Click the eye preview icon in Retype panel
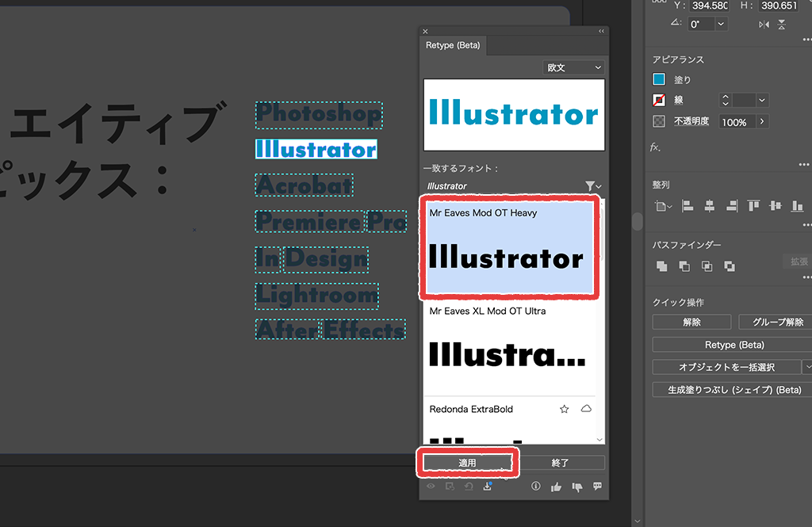Screen dimensions: 812x527 pos(431,487)
